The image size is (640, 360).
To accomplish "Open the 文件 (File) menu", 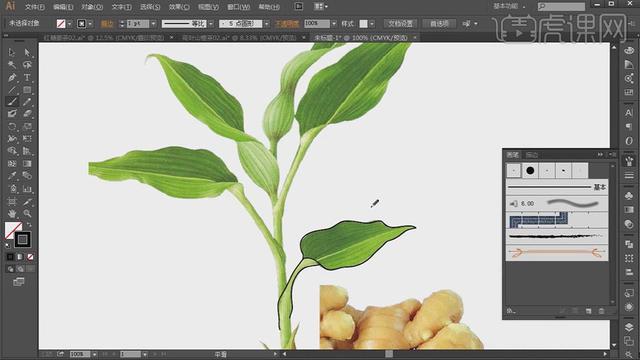I will click(35, 7).
